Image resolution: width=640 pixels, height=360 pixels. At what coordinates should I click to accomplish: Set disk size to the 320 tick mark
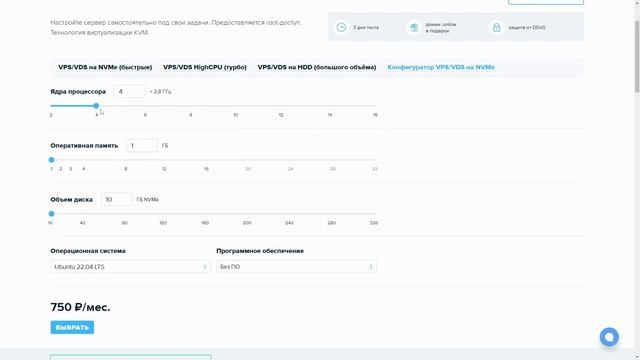pyautogui.click(x=373, y=223)
